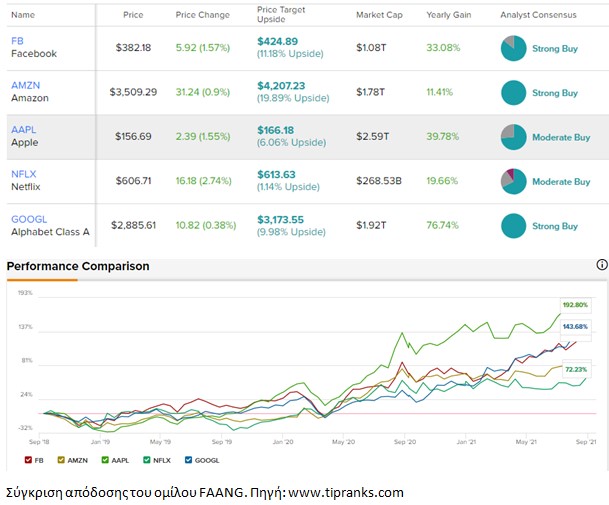609x505 pixels.
Task: Click the 39.78% yearly gain
Action: click(442, 136)
